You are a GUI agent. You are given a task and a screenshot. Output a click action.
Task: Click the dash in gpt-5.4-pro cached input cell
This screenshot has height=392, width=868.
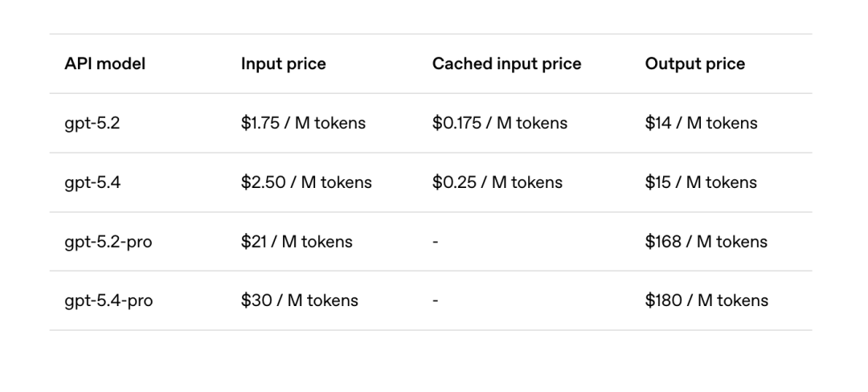436,301
